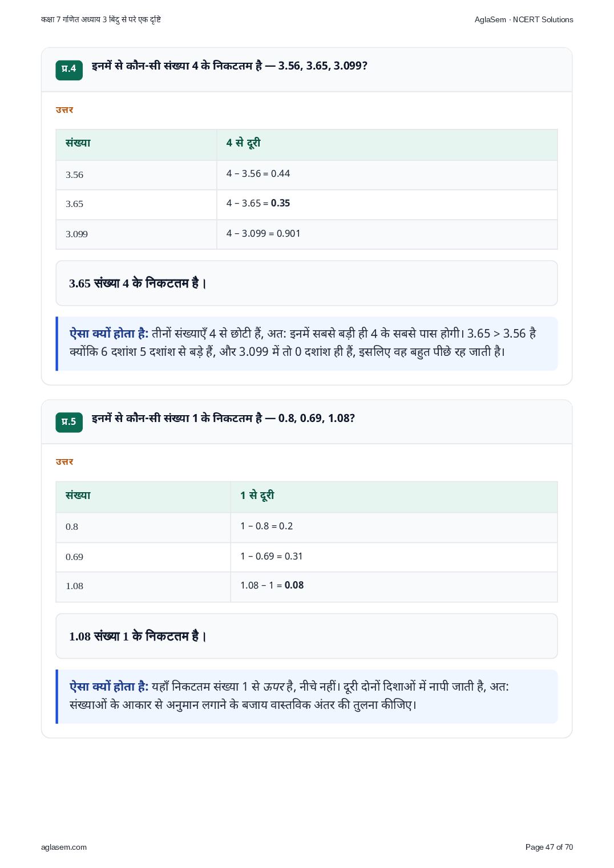This screenshot has width=614, height=868.
Task: Select the 3.65 number cell
Action: click(136, 204)
